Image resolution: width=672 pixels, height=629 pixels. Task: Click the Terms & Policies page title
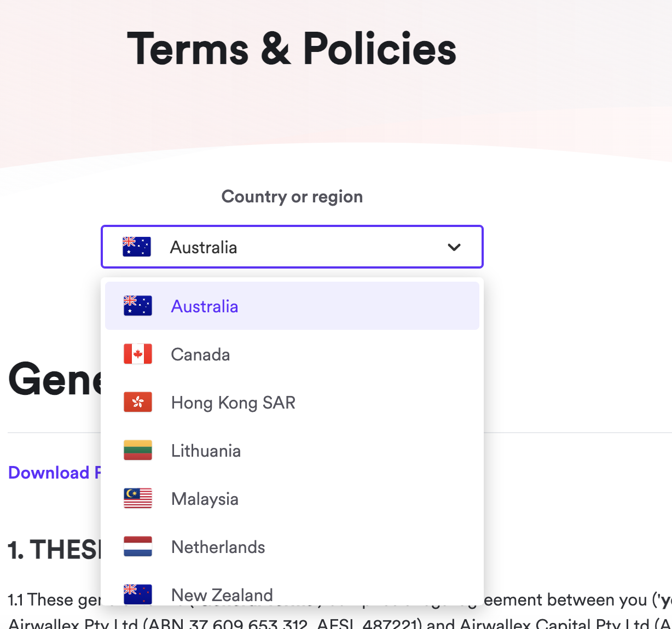click(292, 49)
